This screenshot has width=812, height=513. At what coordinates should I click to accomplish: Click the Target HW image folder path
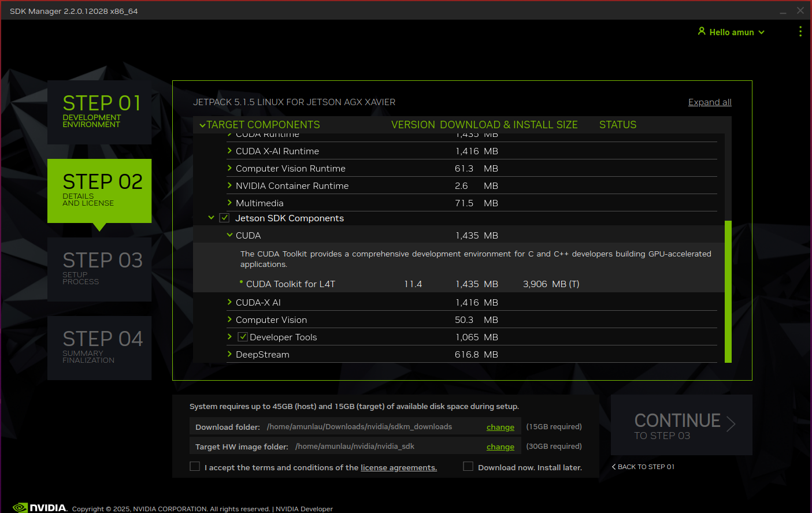point(355,447)
